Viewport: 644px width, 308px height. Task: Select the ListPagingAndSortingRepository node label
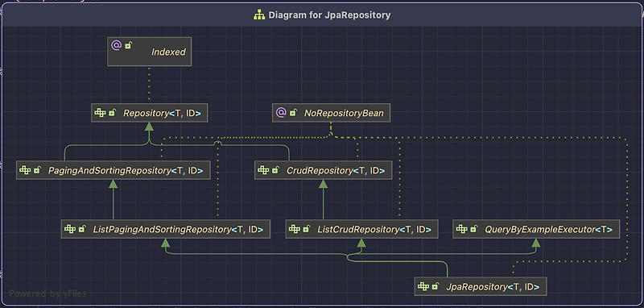[178, 230]
